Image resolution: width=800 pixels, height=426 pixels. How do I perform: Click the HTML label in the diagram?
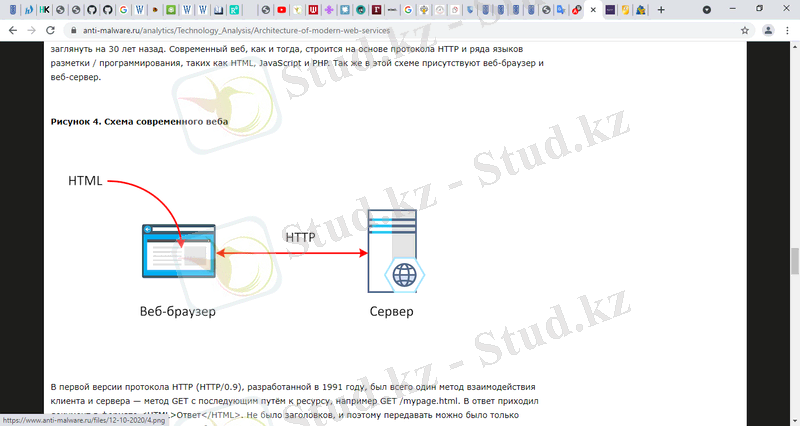[x=85, y=181]
